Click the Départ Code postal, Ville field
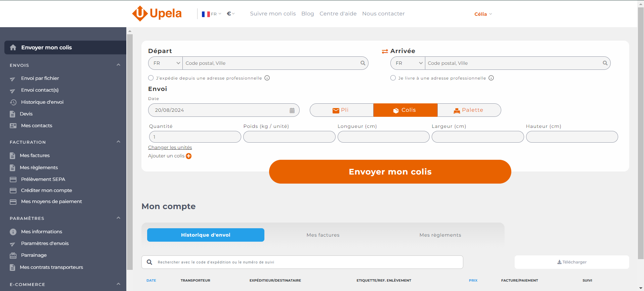 (275, 63)
